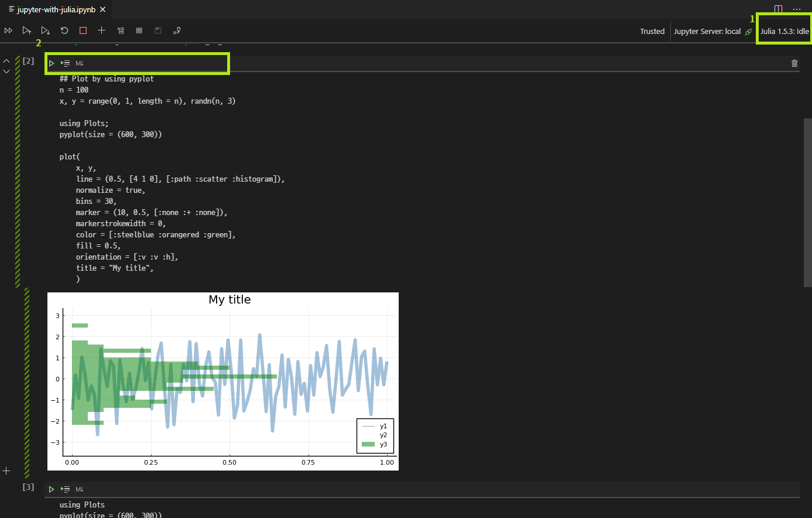Viewport: 812px width, 518px height.
Task: Split the editor with the split icon
Action: point(778,9)
